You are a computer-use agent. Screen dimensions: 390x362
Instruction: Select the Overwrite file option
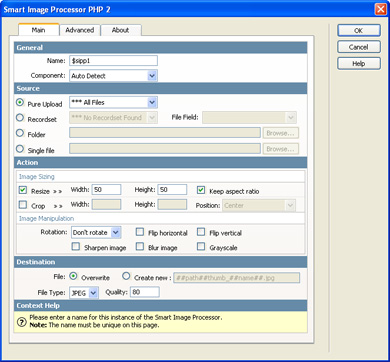pos(73,276)
